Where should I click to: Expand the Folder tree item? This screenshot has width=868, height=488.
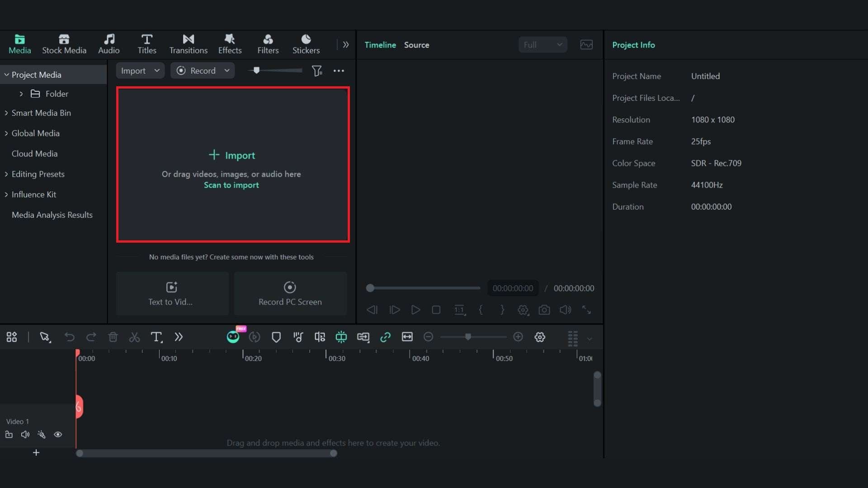21,94
